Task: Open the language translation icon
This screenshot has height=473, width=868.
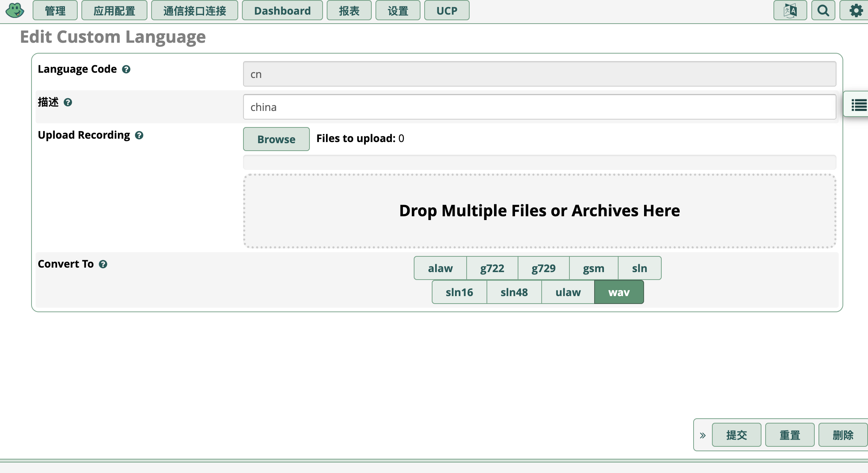Action: (x=790, y=10)
